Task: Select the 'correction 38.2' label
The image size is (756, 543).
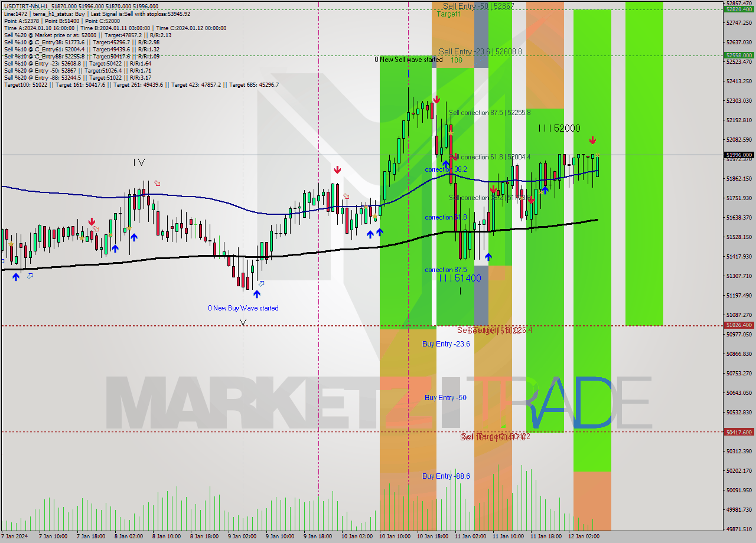Action: click(x=446, y=169)
